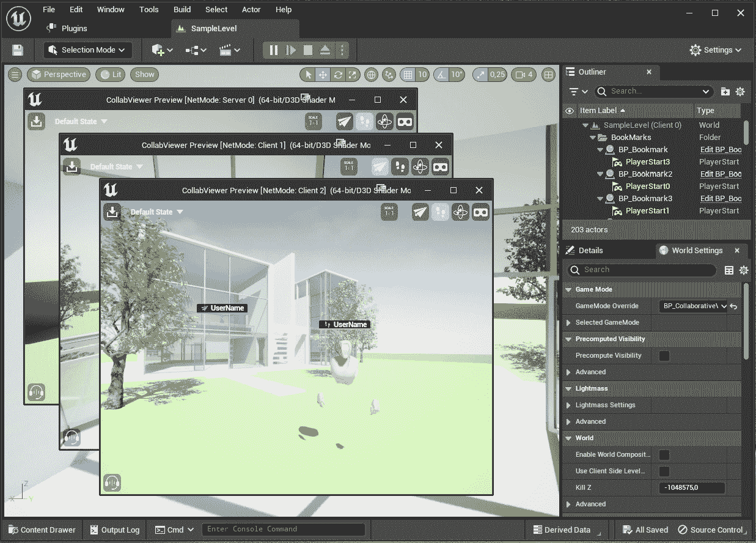Open the Content Drawer
This screenshot has width=756, height=543.
coord(41,530)
